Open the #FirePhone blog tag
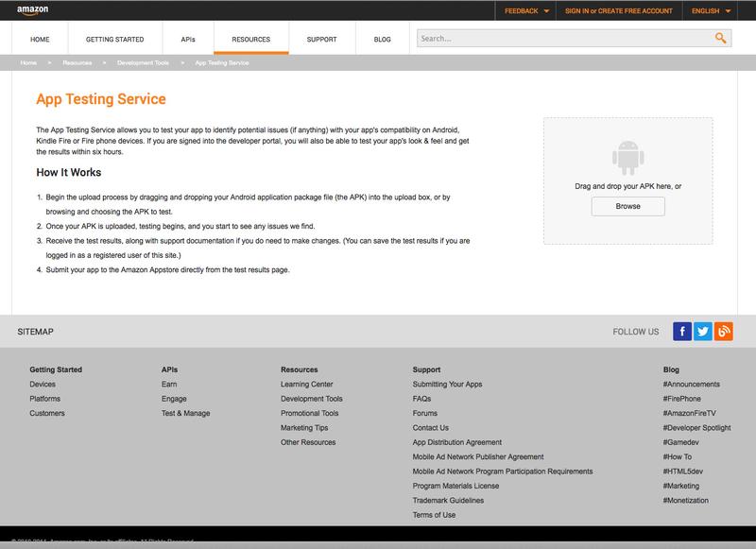Viewport: 756px width, 549px height. (x=681, y=399)
